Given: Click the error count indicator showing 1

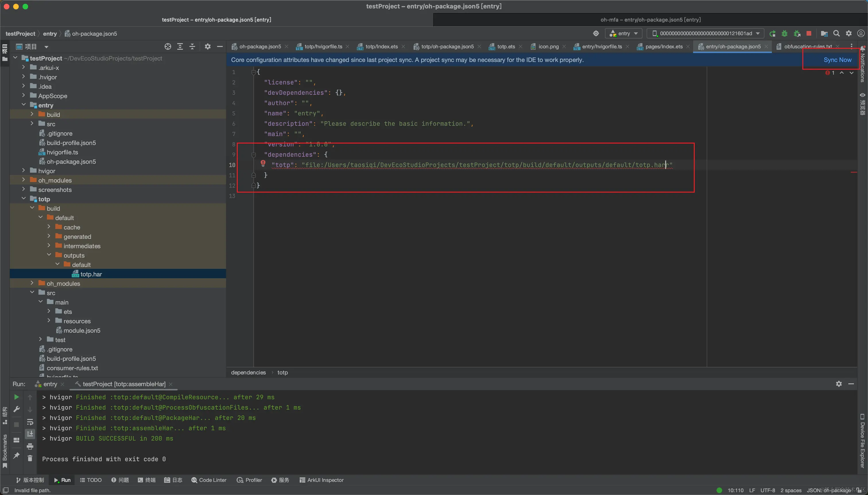Looking at the screenshot, I should (x=830, y=73).
